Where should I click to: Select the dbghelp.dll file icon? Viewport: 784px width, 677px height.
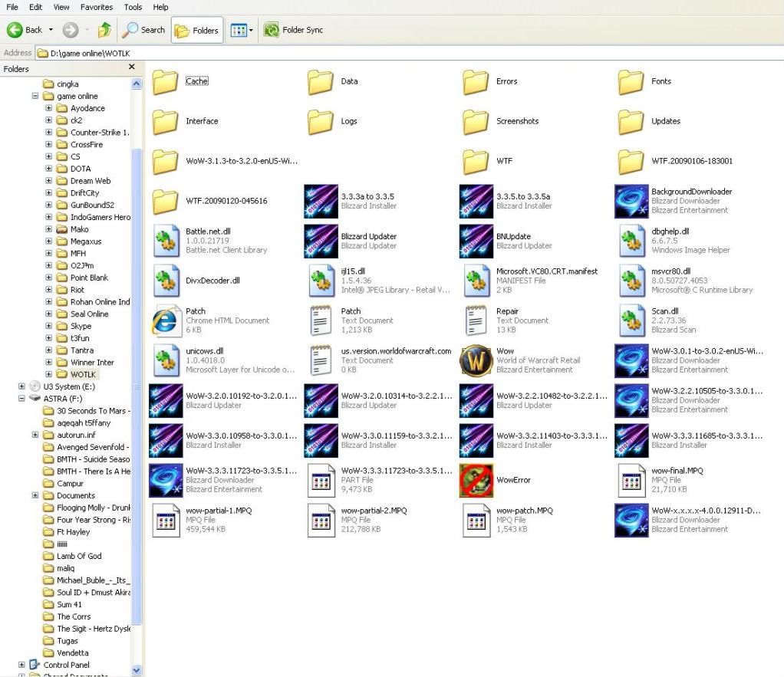[631, 241]
